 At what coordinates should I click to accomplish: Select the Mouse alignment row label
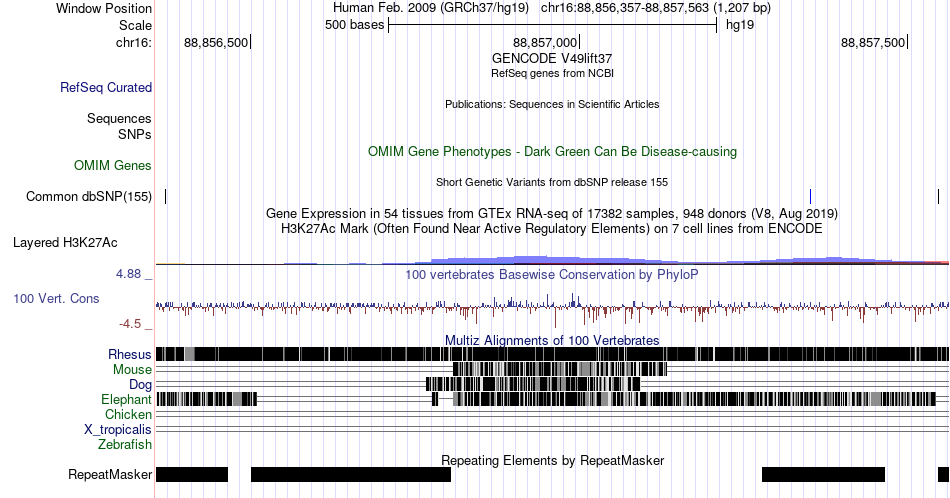[x=132, y=370]
